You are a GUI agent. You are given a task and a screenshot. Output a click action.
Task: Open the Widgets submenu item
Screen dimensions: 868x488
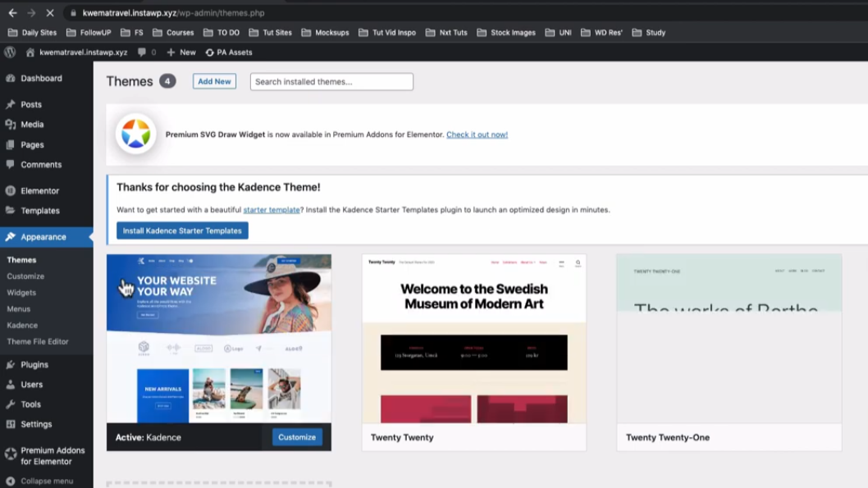point(21,293)
